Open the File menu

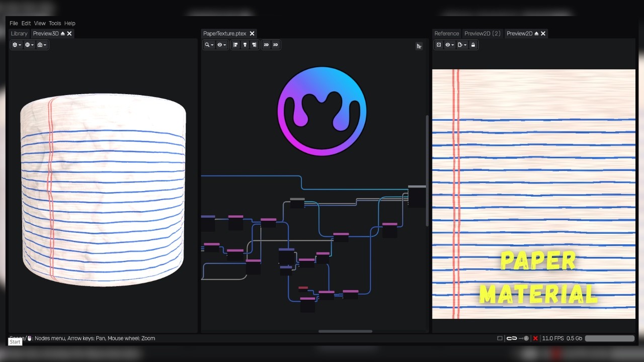click(14, 23)
